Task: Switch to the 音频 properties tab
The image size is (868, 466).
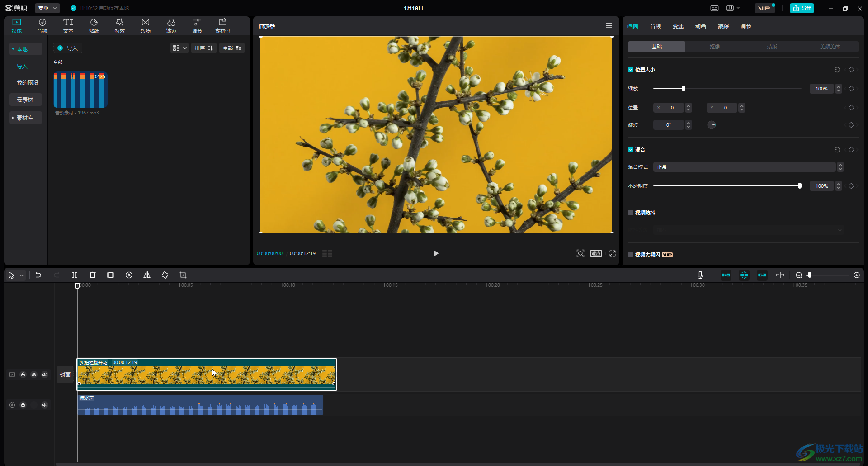Action: (x=656, y=26)
